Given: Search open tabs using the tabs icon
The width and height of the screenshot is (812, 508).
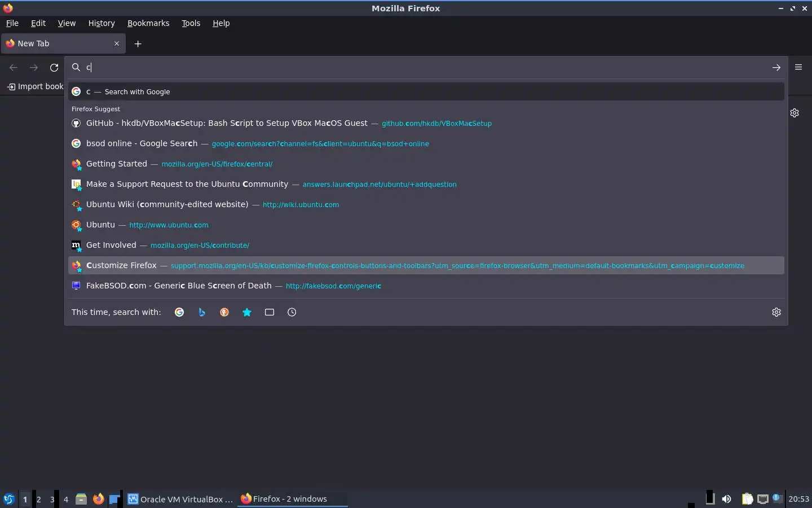Looking at the screenshot, I should point(270,312).
